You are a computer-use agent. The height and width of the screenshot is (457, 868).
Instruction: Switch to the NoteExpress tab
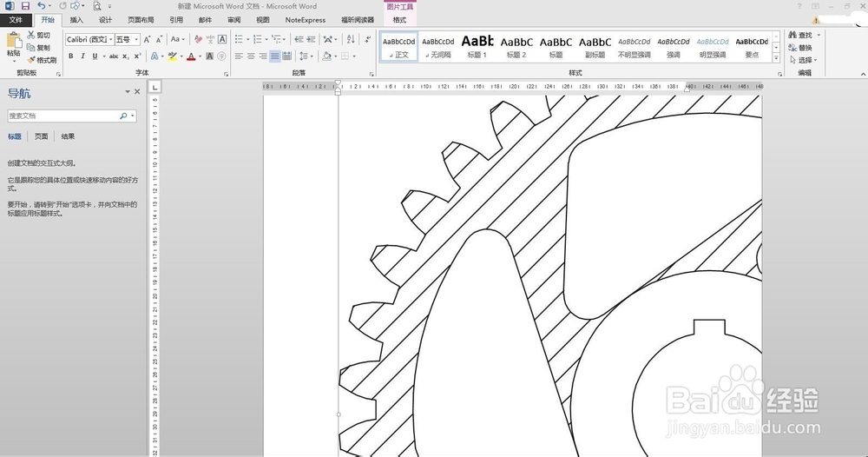pyautogui.click(x=306, y=20)
